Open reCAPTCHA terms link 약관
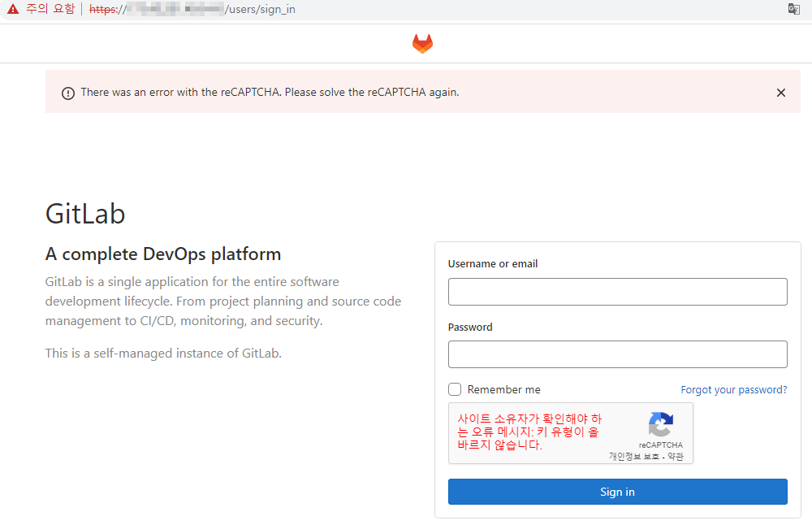The image size is (812, 525). point(676,457)
